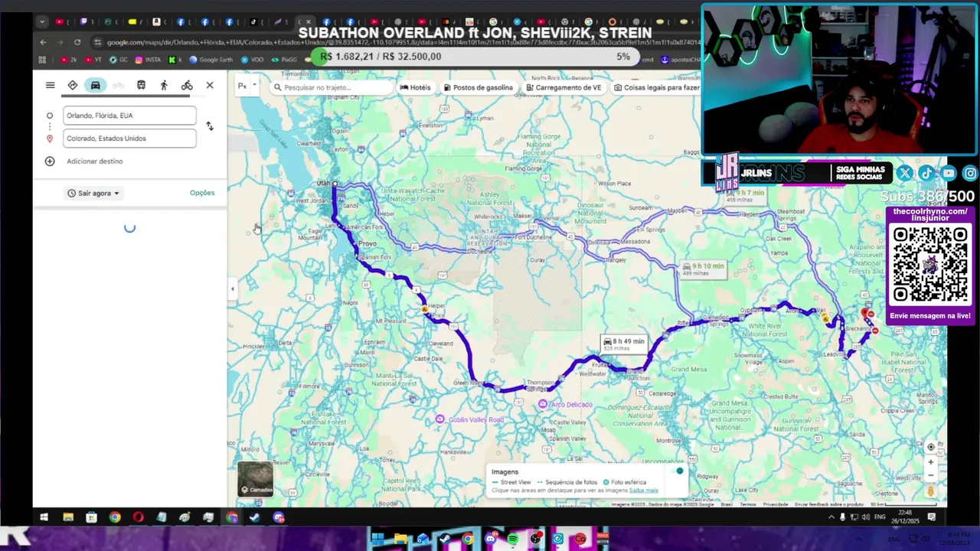Image resolution: width=980 pixels, height=551 pixels.
Task: Select the Postos de gasolina chip
Action: [478, 87]
